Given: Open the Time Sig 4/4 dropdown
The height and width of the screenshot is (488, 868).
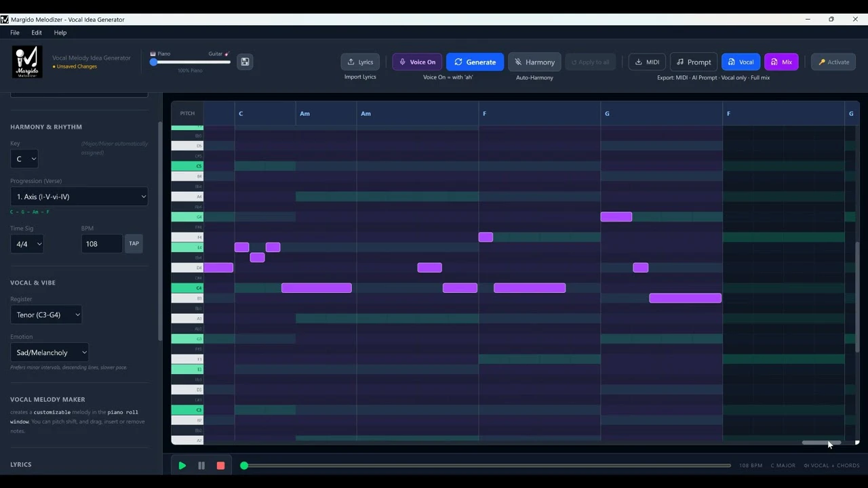Looking at the screenshot, I should (27, 244).
